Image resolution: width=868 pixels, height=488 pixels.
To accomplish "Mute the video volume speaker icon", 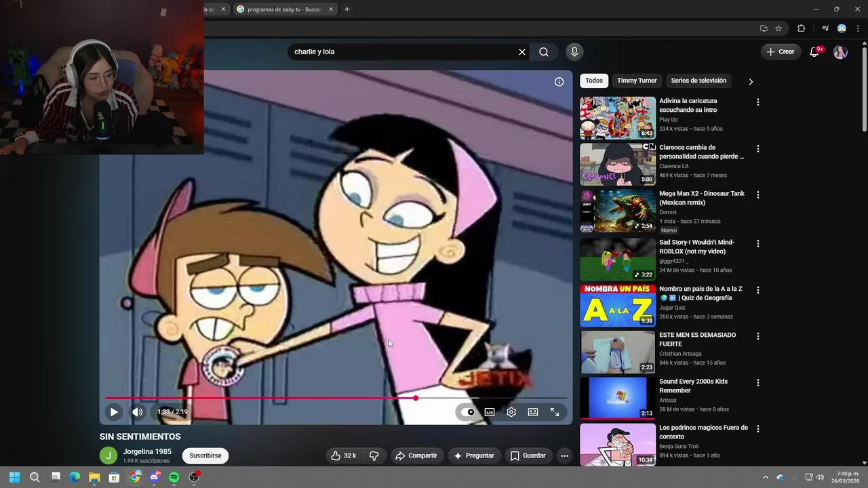I will [137, 411].
